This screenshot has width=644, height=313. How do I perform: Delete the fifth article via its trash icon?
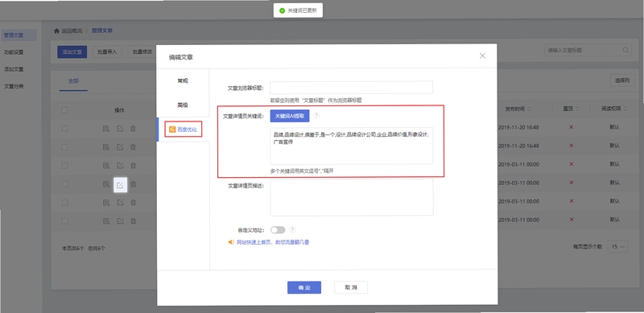[x=133, y=203]
